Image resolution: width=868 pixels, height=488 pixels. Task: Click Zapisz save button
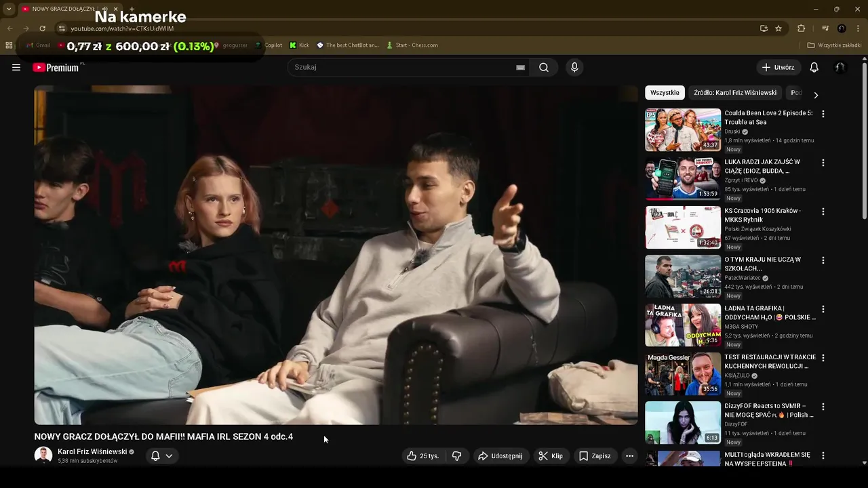pos(595,456)
